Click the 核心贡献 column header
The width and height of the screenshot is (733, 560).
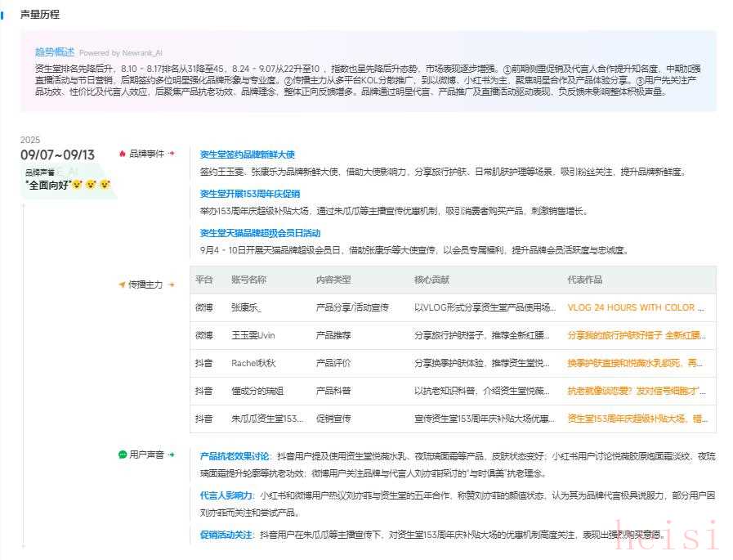[431, 280]
